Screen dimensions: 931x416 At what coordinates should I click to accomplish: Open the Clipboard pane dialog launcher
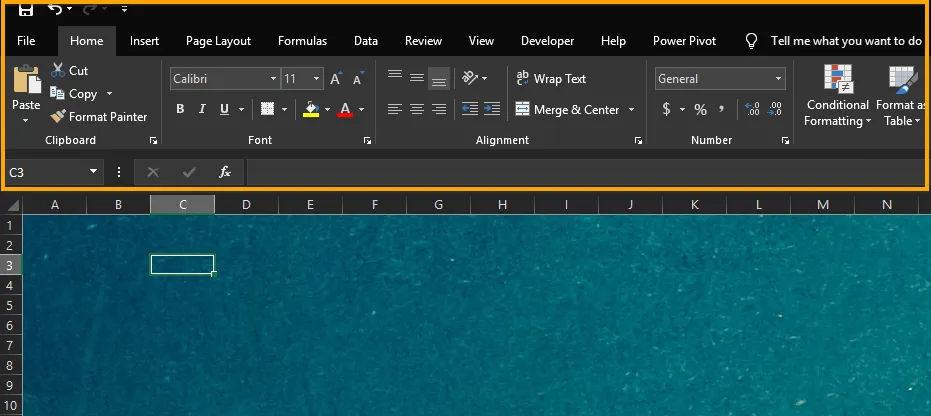click(154, 141)
